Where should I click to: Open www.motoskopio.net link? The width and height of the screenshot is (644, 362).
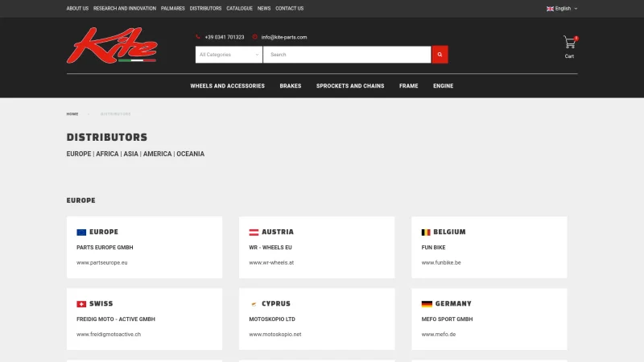(275, 335)
